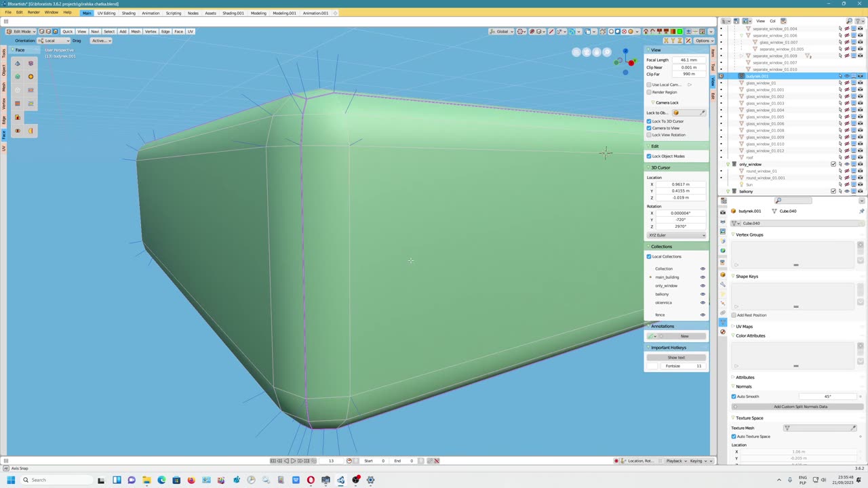This screenshot has height=488, width=868.
Task: Adjust the Focal Length 46.1 mm field
Action: coord(689,60)
